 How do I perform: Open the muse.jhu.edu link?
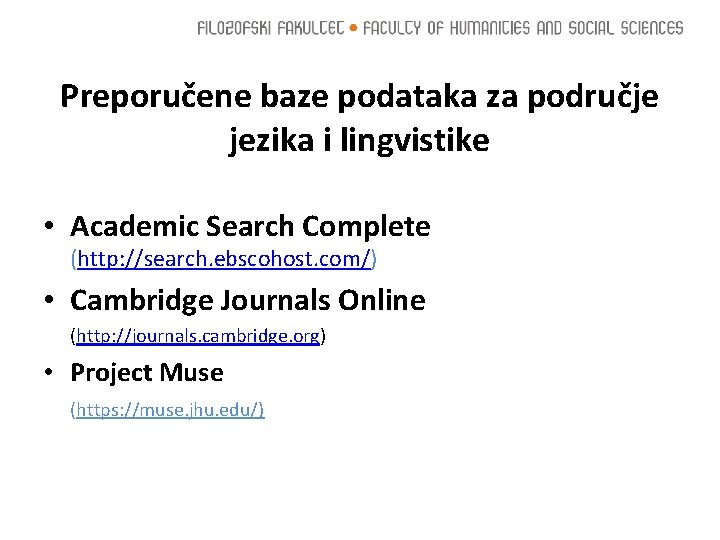point(168,409)
